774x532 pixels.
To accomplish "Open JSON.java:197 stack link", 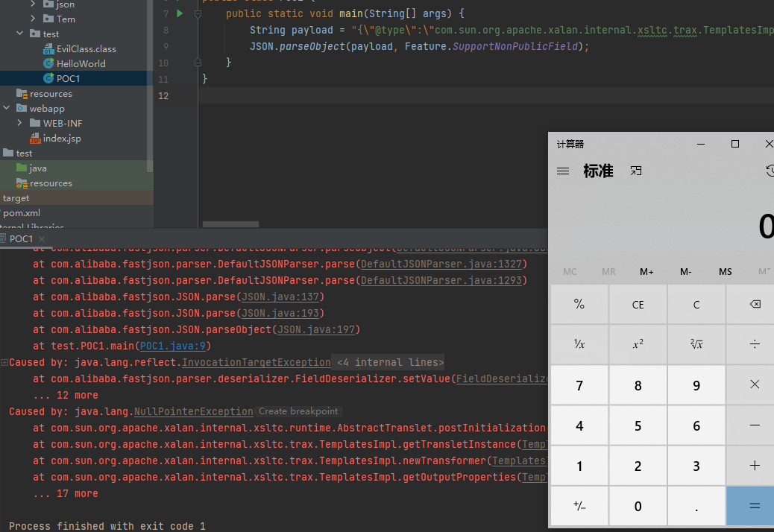I will point(316,329).
